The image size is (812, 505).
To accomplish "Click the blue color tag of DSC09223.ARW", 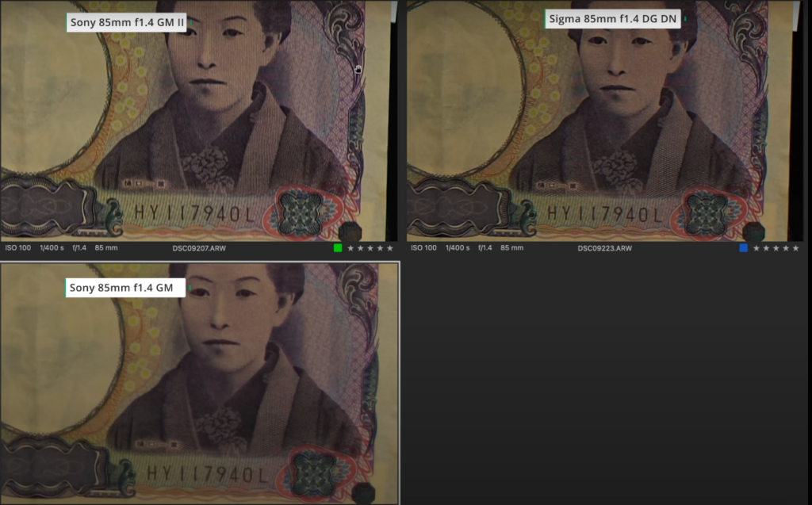I will tap(744, 248).
